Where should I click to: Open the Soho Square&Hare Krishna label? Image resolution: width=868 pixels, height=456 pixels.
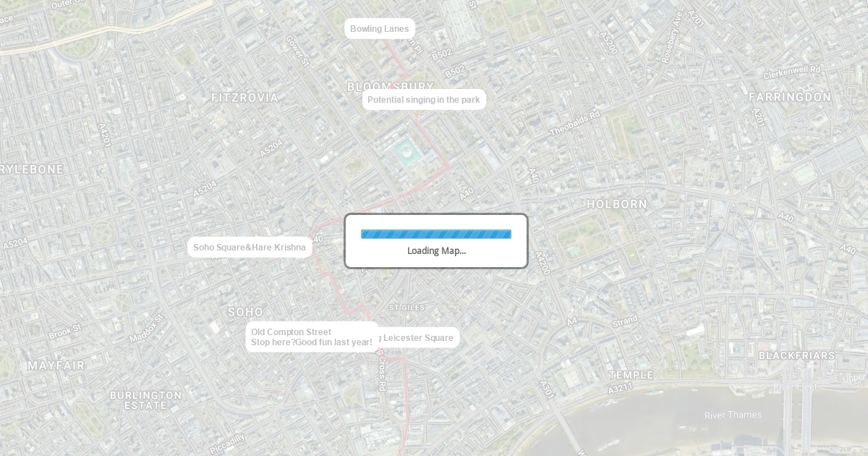coord(250,248)
